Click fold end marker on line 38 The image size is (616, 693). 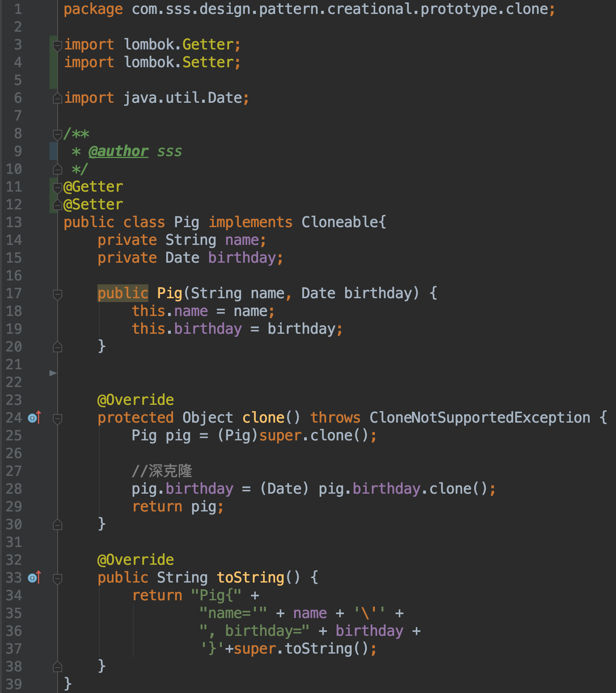[57, 667]
